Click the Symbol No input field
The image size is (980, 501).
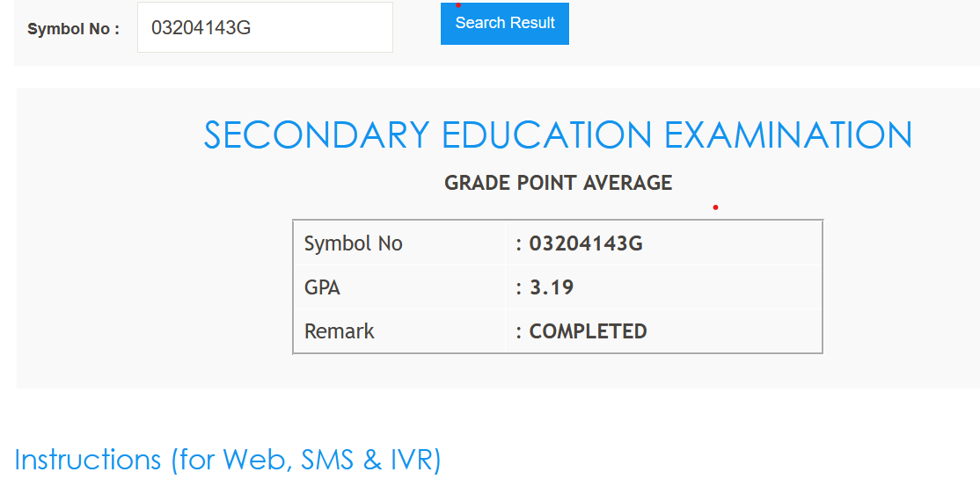[264, 27]
